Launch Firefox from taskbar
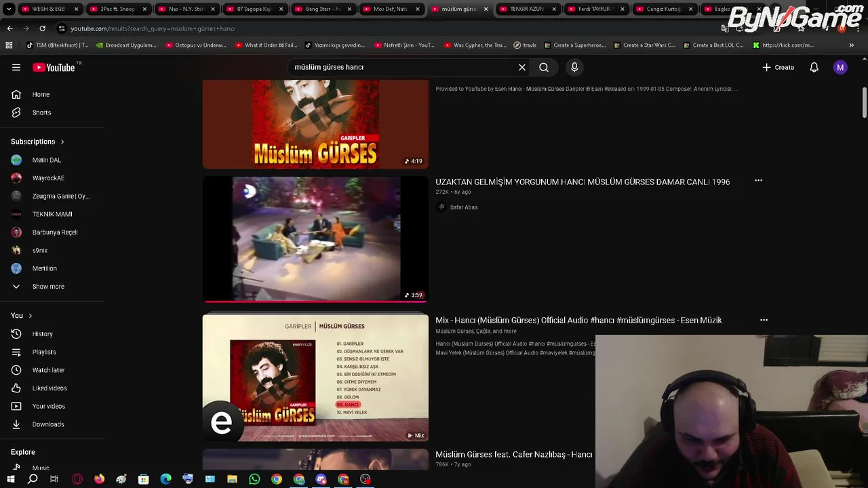 100,479
